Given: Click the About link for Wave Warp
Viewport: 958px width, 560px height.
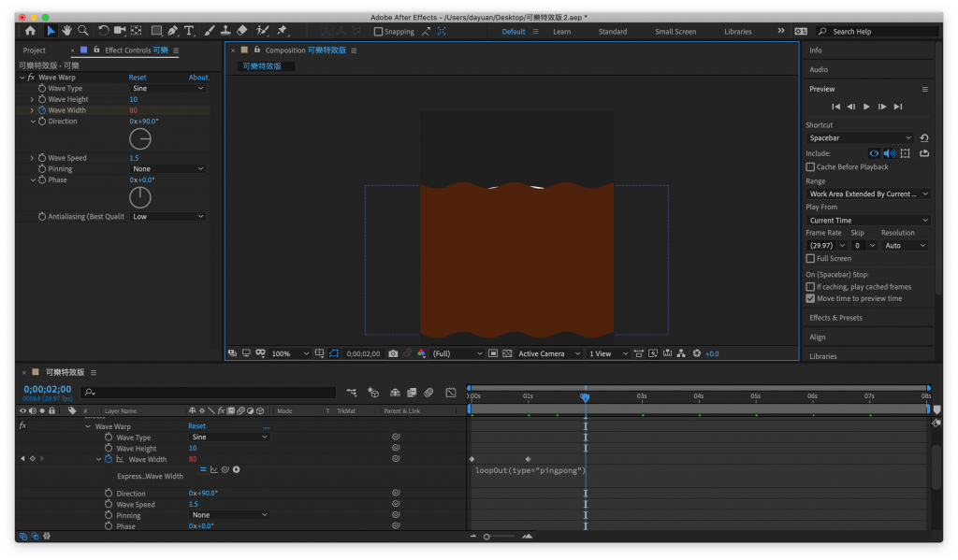Looking at the screenshot, I should coord(198,78).
